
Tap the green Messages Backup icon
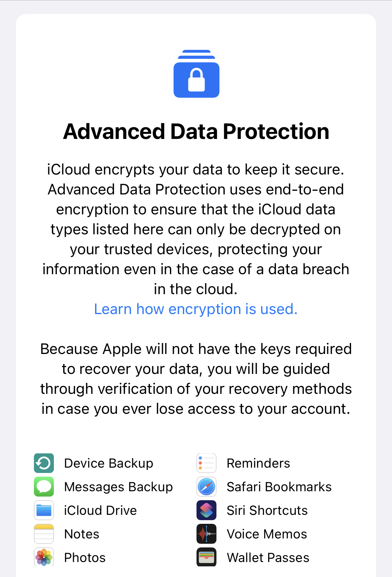(44, 487)
